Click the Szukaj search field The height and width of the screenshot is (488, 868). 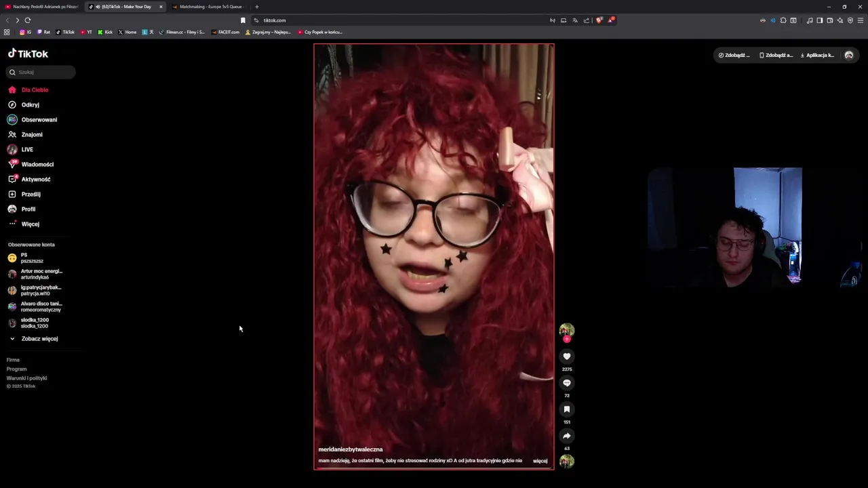pos(41,73)
